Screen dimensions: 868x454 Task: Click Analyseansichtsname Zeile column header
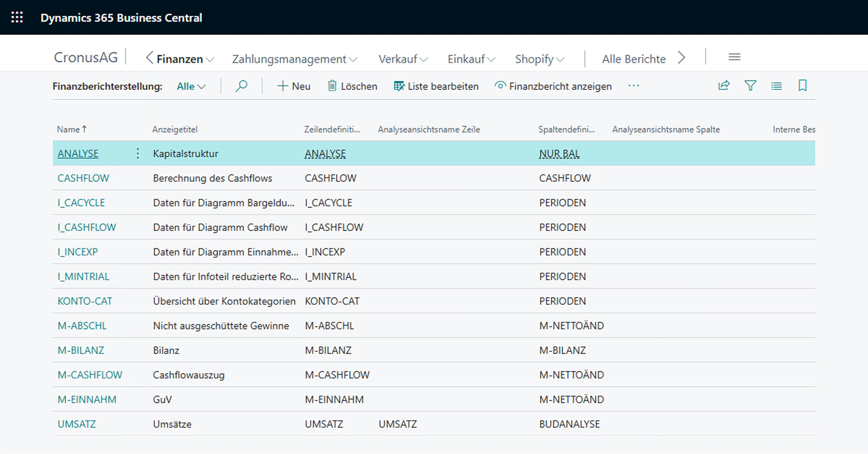point(429,129)
